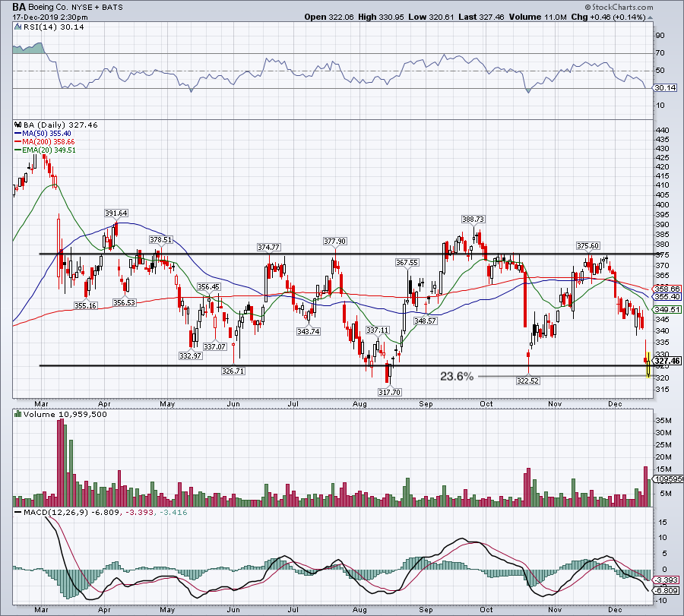Click the 375.60 November price label
Image resolution: width=684 pixels, height=616 pixels.
tap(588, 246)
